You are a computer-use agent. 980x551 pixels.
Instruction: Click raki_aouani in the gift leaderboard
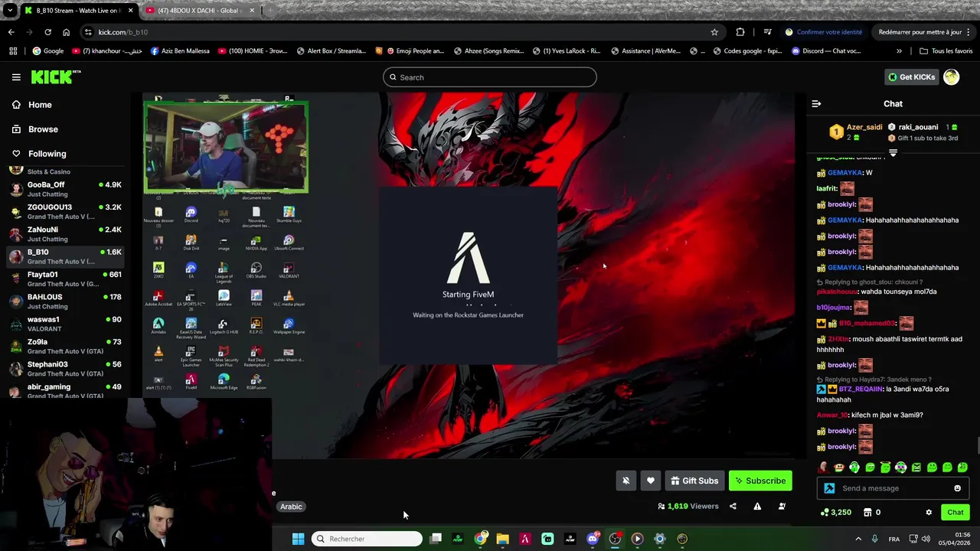tap(918, 127)
